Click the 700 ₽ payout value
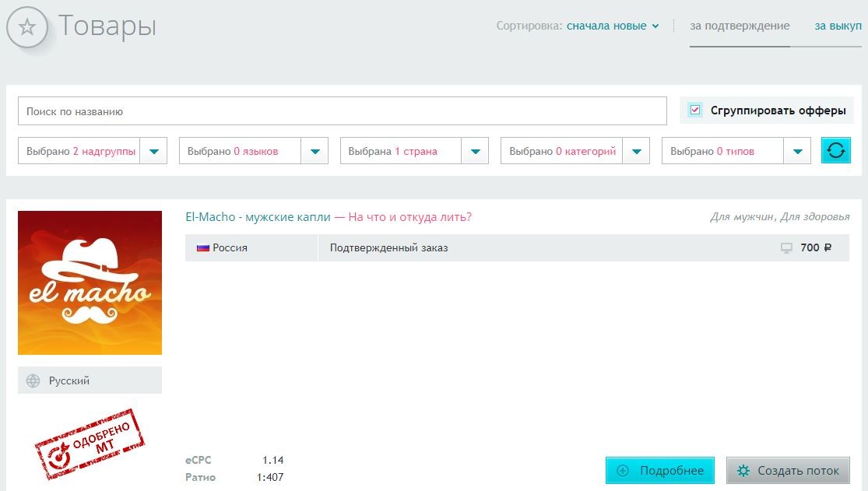Image resolution: width=868 pixels, height=491 pixels. (816, 248)
